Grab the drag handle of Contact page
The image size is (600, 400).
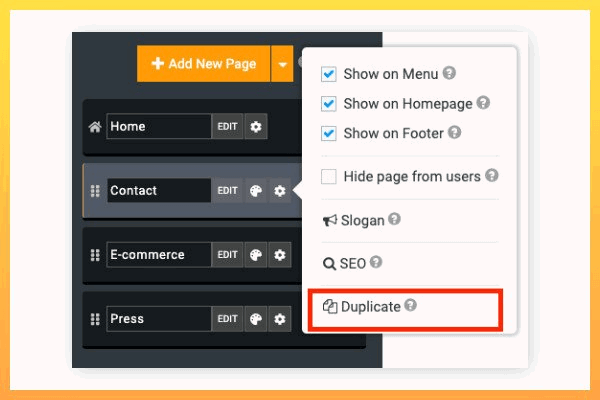(x=95, y=190)
